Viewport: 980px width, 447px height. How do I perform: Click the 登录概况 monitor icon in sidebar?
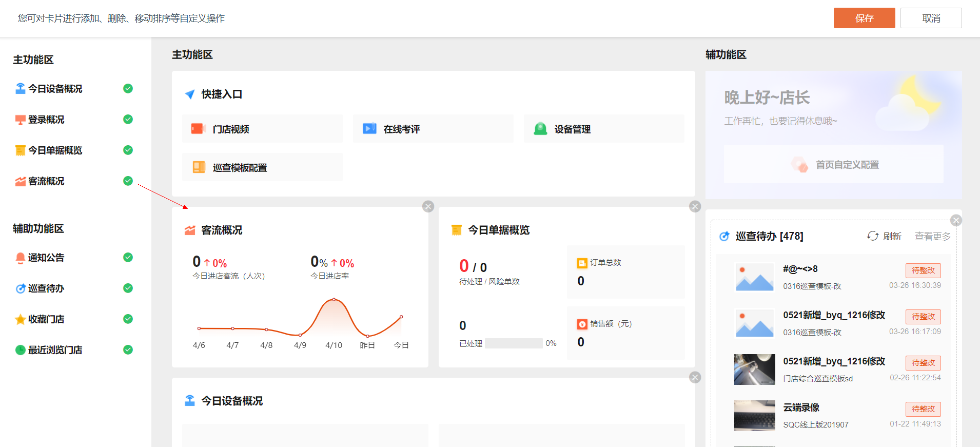pyautogui.click(x=21, y=120)
